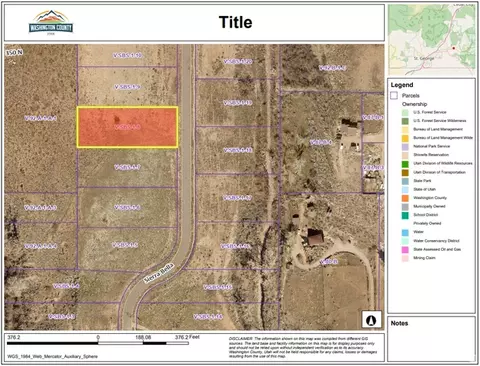Click the Legend heading
Viewport: 480px width, 366px height.
tap(402, 85)
